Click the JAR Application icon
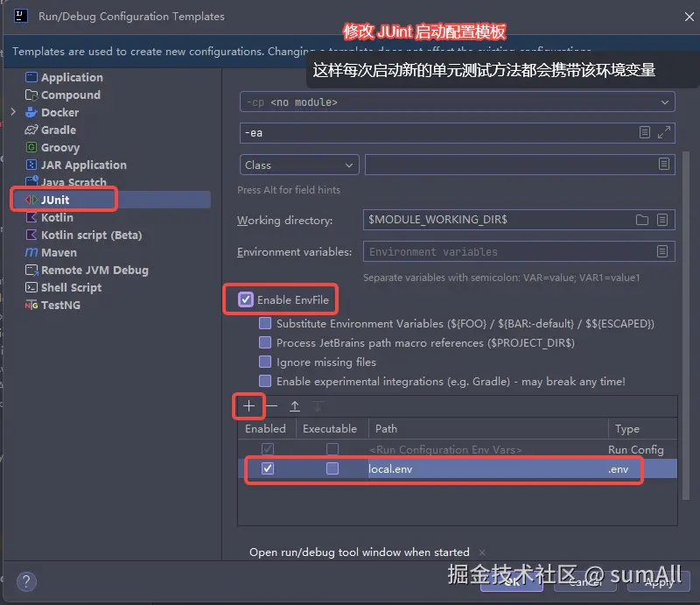The width and height of the screenshot is (700, 605). tap(31, 165)
